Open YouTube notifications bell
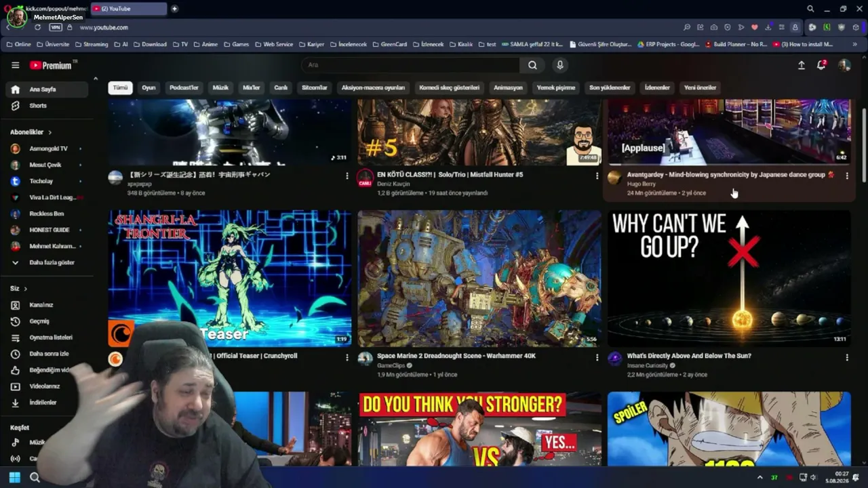This screenshot has height=488, width=868. click(x=821, y=65)
